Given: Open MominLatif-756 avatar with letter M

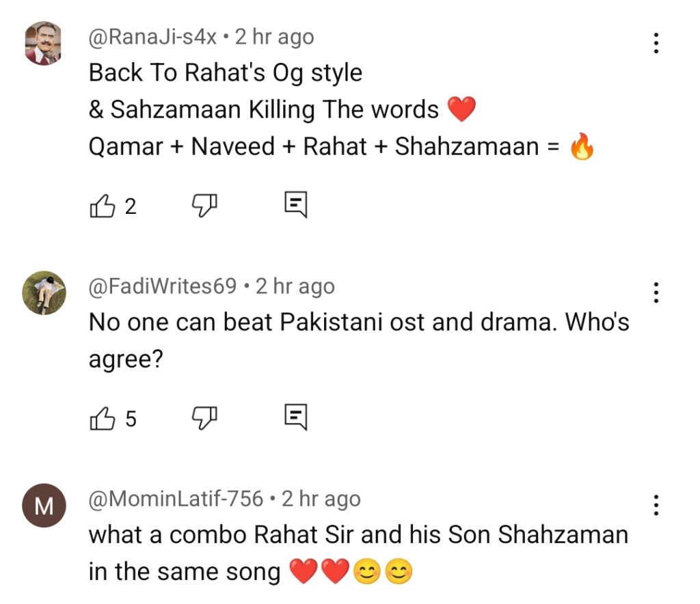Looking at the screenshot, I should [x=44, y=506].
